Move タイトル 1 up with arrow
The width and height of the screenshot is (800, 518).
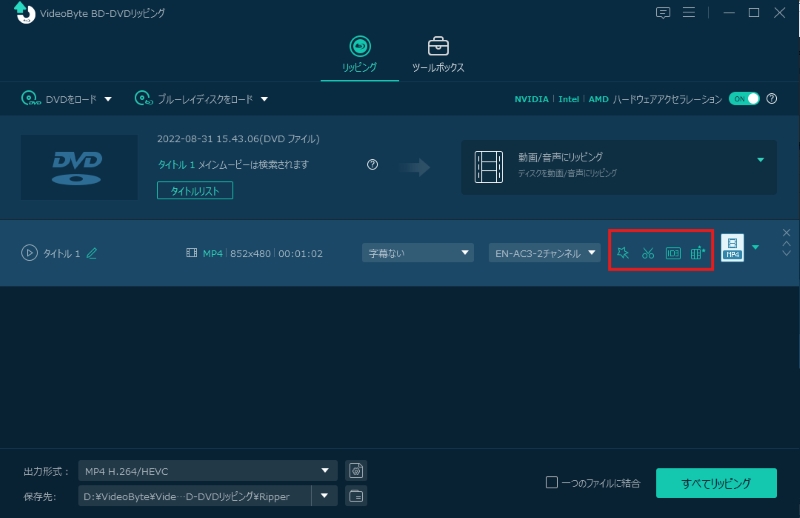coord(786,243)
